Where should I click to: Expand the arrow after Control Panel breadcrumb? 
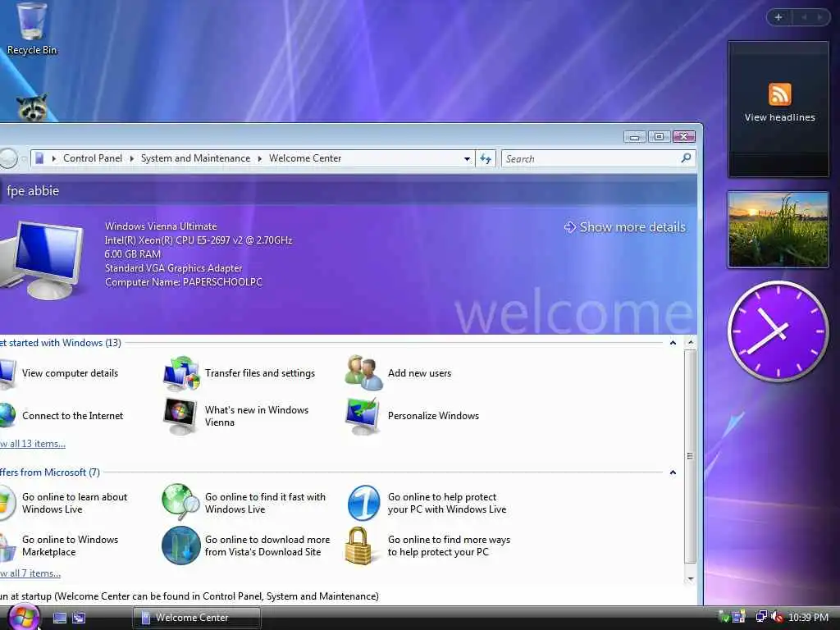pyautogui.click(x=132, y=158)
